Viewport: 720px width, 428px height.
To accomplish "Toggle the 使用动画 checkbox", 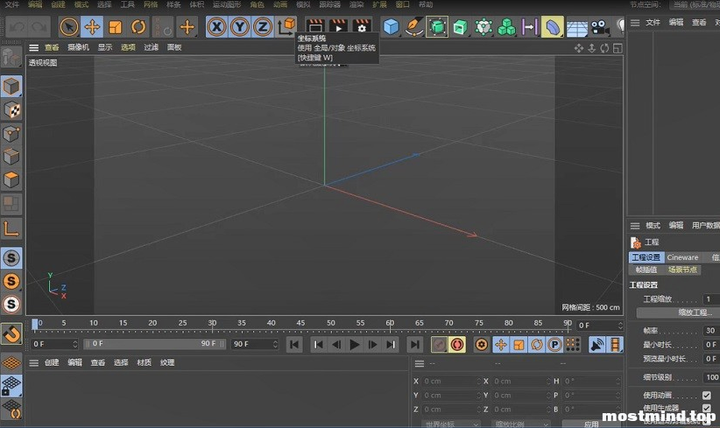I will [x=707, y=395].
